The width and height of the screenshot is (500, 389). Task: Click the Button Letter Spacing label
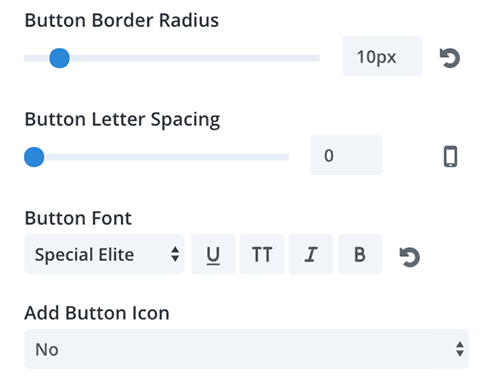122,120
